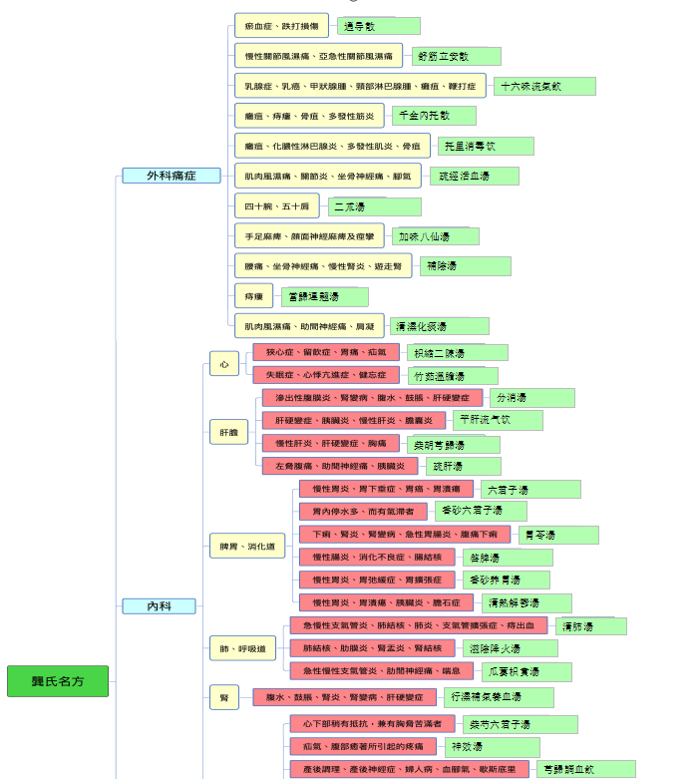The height and width of the screenshot is (779, 700).
Task: Click the 外科痛症 branch node
Action: (x=171, y=176)
